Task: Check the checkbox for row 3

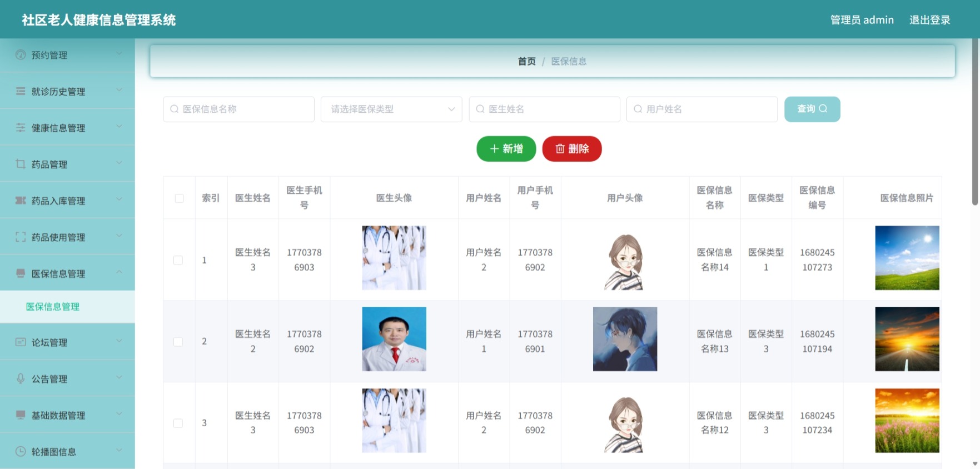Action: pyautogui.click(x=178, y=423)
